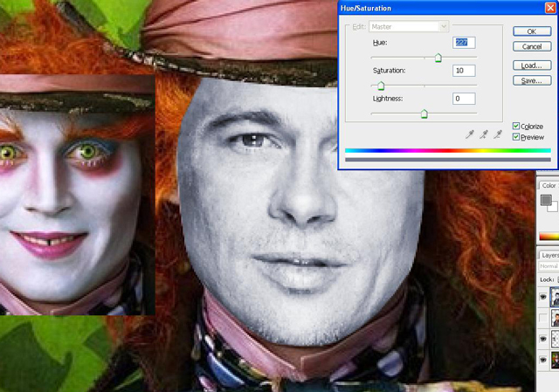The image size is (559, 392).
Task: Click the color ramp in the Color panel
Action: pyautogui.click(x=549, y=237)
